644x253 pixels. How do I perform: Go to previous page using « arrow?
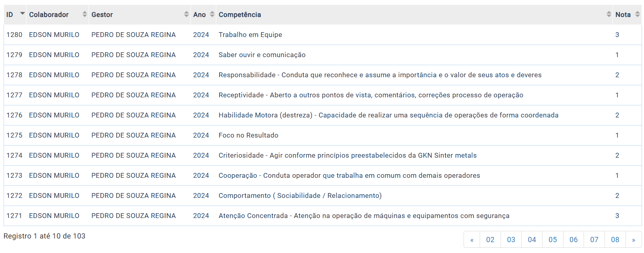[x=472, y=240]
